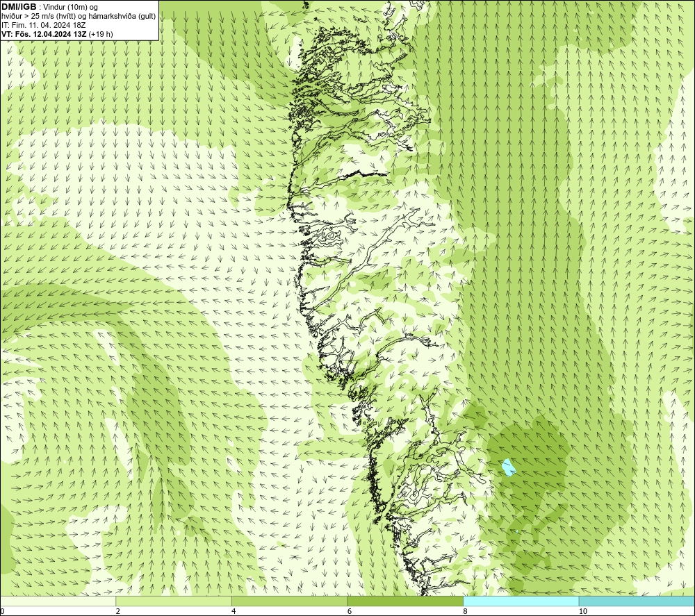695x616 pixels.
Task: Click the 6–8 m/s dark green band
Action: 405,601
